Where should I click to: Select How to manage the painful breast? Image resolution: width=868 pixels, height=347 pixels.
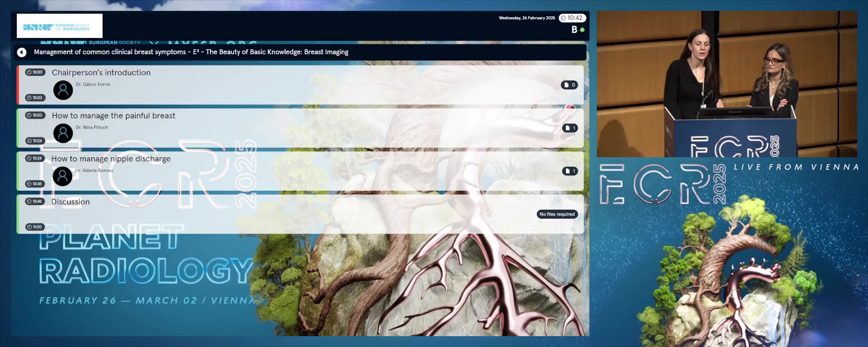click(300, 128)
